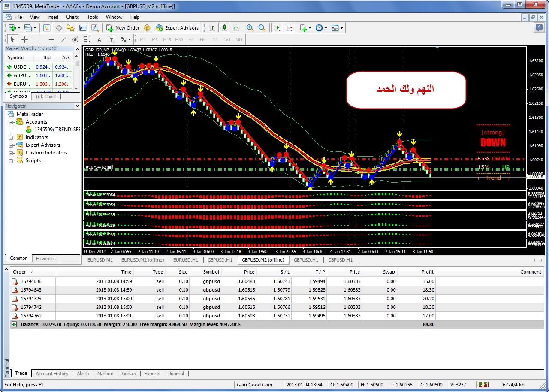
Task: Select the Text Label tool
Action: (111, 39)
